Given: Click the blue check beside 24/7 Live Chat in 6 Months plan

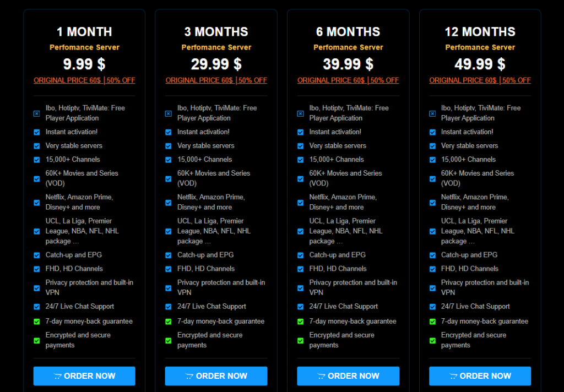Looking at the screenshot, I should (x=300, y=307).
